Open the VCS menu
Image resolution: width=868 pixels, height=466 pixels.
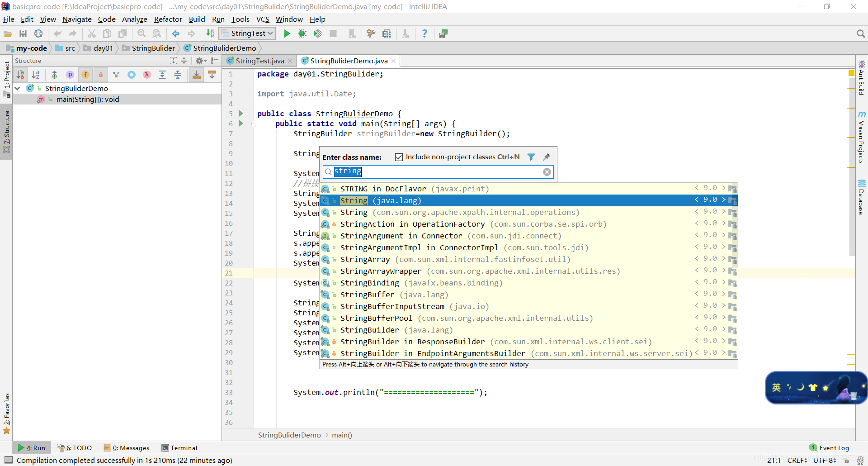tap(263, 19)
